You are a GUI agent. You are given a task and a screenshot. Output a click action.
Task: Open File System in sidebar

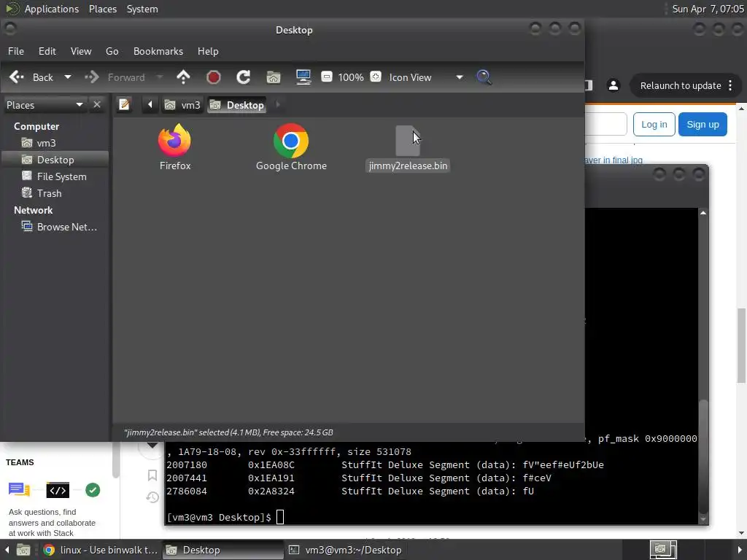point(54,176)
